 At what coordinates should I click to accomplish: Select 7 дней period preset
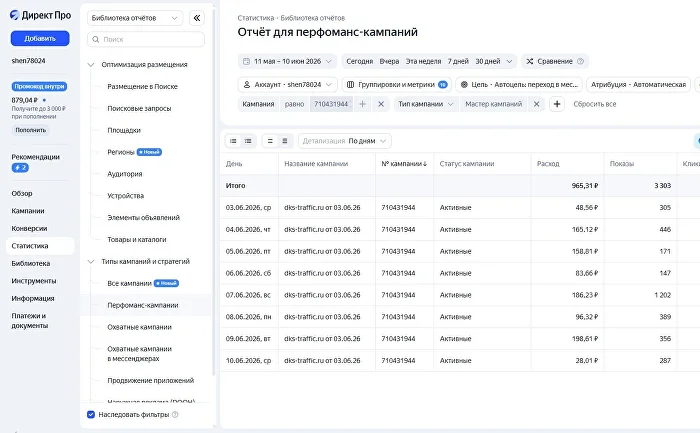pos(458,61)
